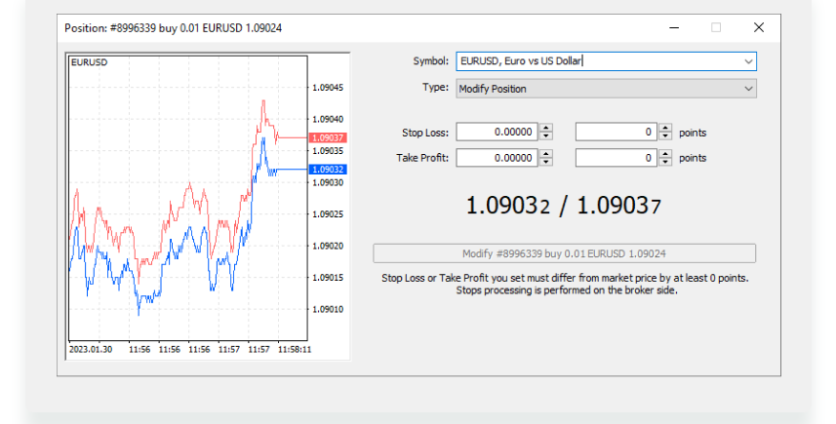The height and width of the screenshot is (424, 836).
Task: Decrease Stop Loss price using down arrow
Action: tap(546, 136)
